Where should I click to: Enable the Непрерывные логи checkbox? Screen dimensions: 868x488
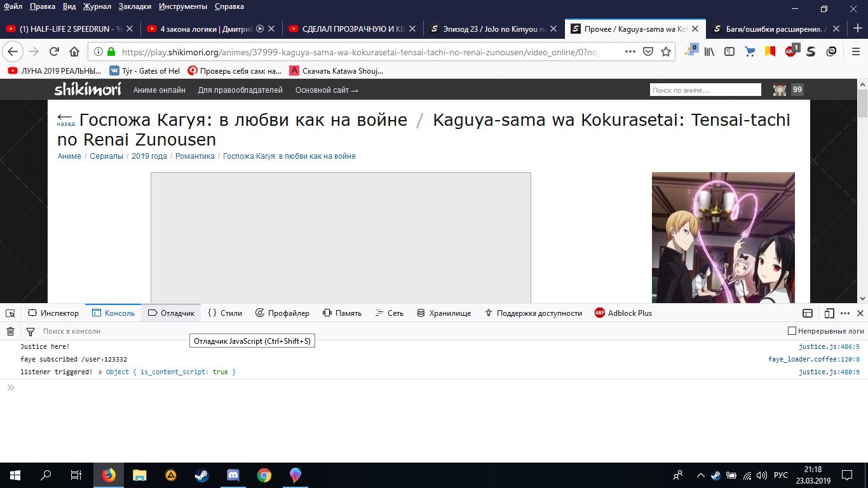click(x=792, y=331)
